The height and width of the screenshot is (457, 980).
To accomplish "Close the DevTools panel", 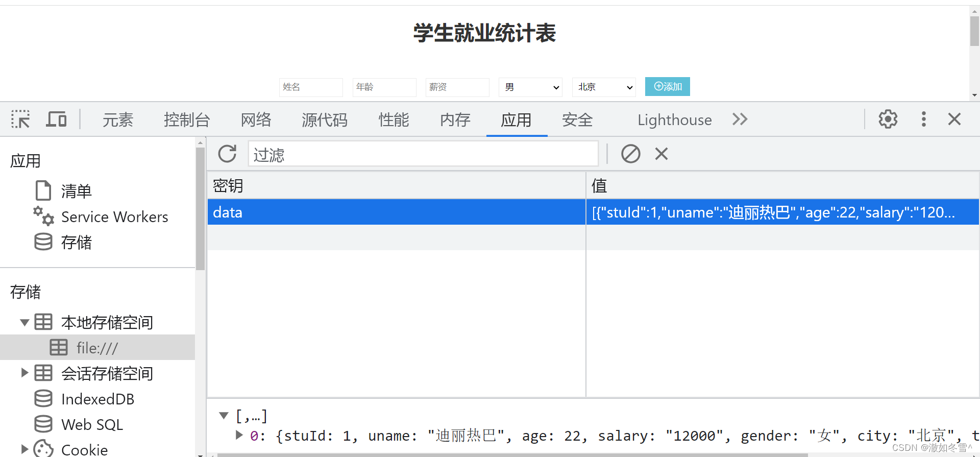I will point(954,119).
